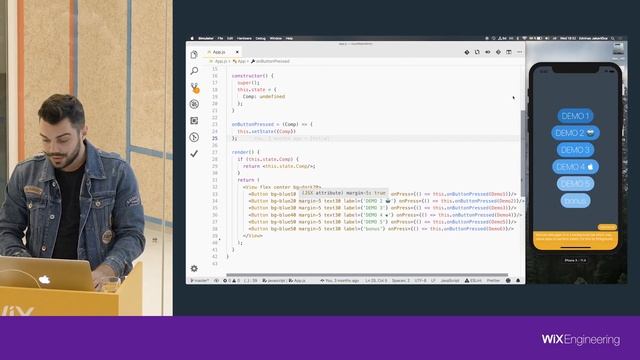Open the Extensions icon in activity bar
The height and width of the screenshot is (360, 640).
(x=194, y=120)
